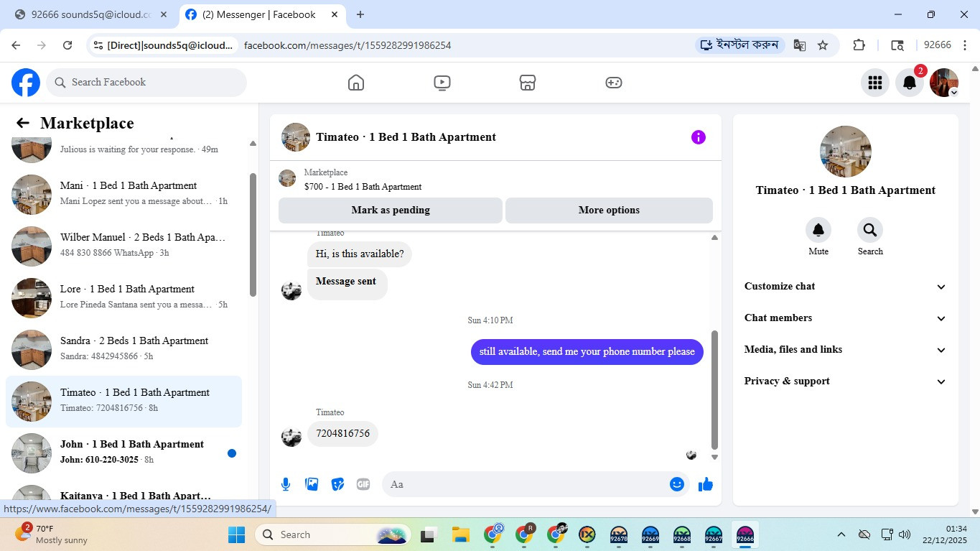Screen dimensions: 980x551
Task: Go to the Home feed icon
Action: click(356, 83)
